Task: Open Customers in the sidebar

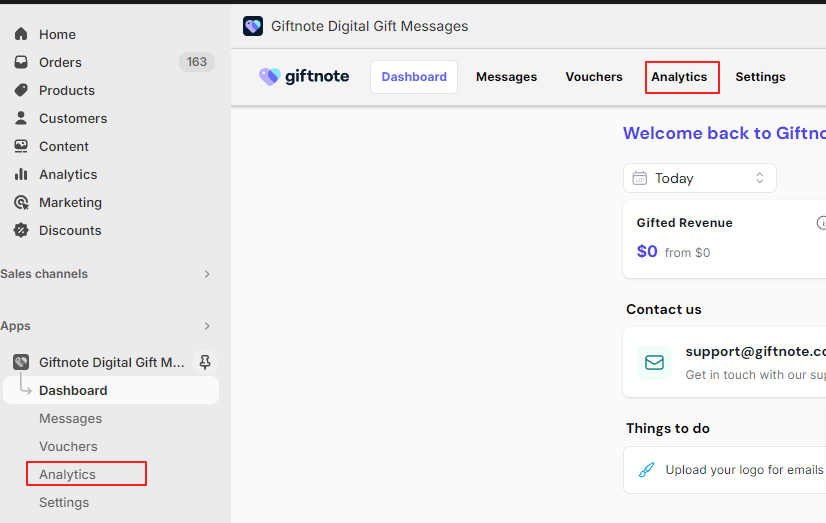Action: tap(73, 118)
